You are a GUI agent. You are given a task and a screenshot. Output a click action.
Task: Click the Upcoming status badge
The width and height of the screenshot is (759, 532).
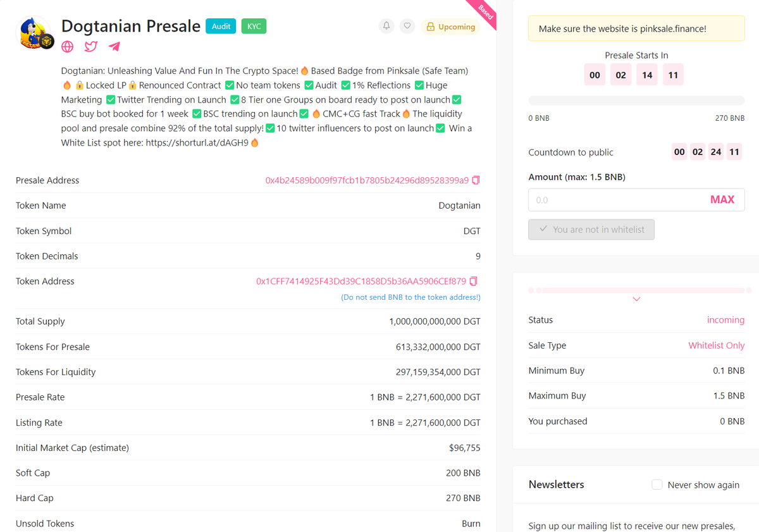[x=450, y=27]
